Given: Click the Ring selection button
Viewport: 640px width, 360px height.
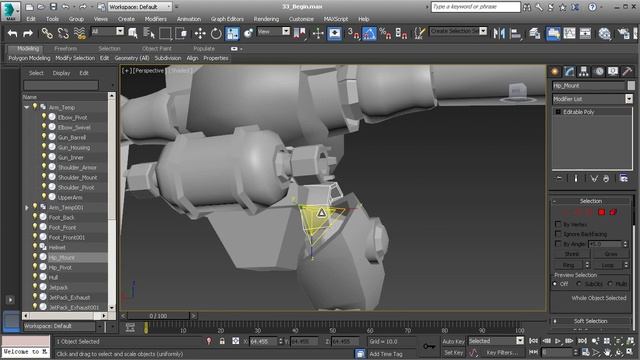Looking at the screenshot, I should [x=568, y=265].
